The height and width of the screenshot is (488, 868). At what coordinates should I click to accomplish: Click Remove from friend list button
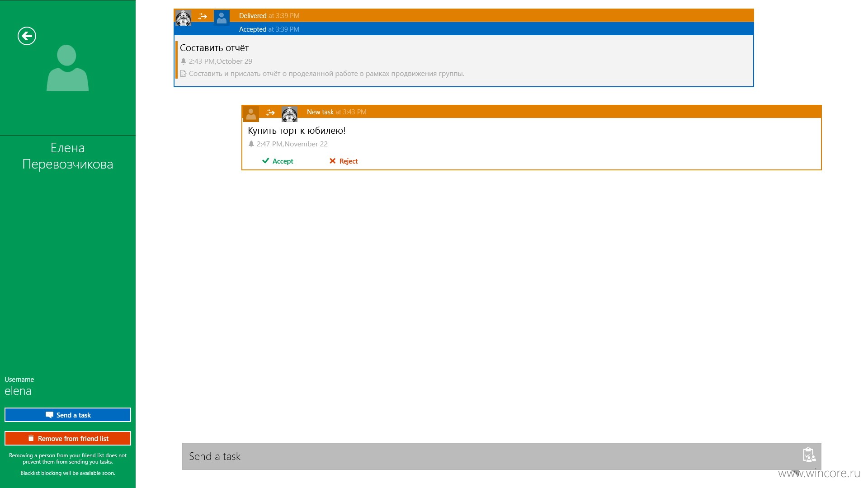(68, 438)
